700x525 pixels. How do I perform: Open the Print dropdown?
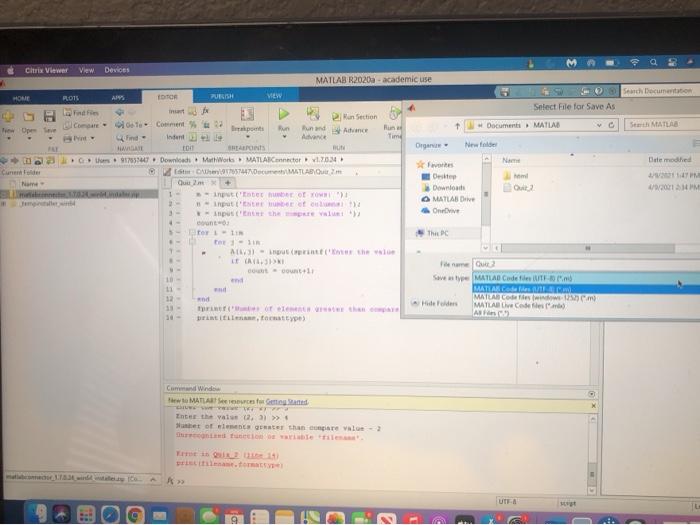coord(79,138)
